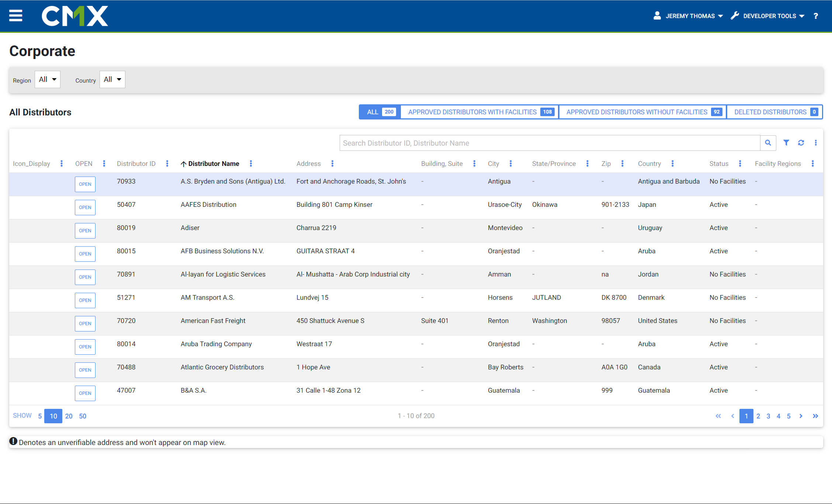The height and width of the screenshot is (504, 832).
Task: Show 50 rows per page
Action: pyautogui.click(x=83, y=416)
